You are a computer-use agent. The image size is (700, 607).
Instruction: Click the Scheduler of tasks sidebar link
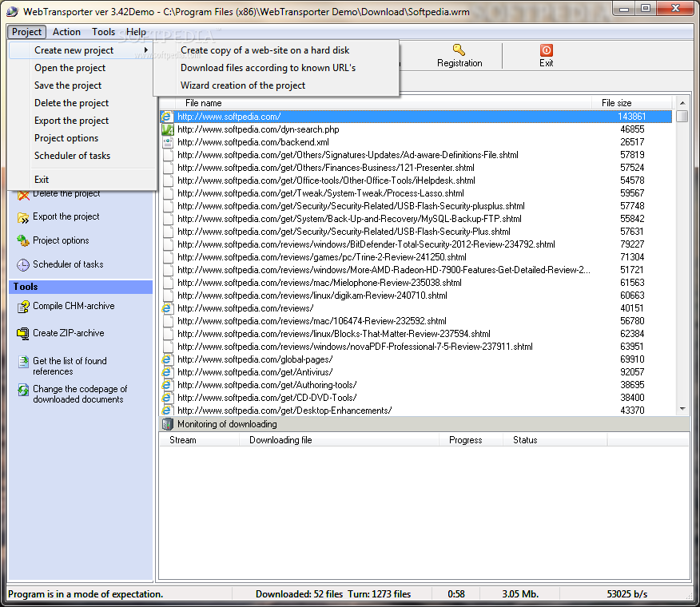click(x=68, y=264)
